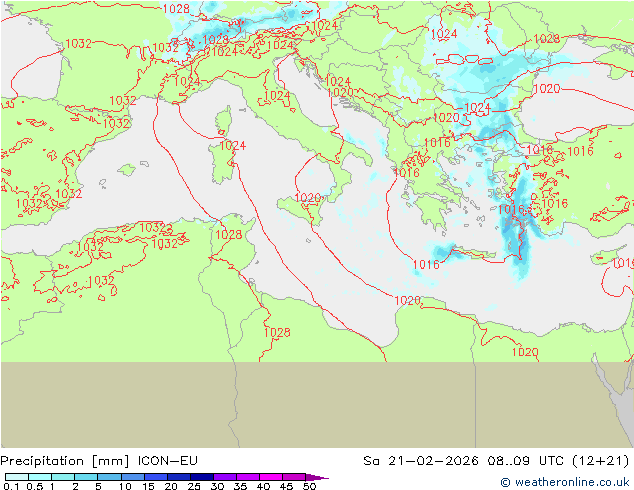Click the lightest 0.1–0.5 mm legend swatch
Image resolution: width=634 pixels, height=490 pixels.
pyautogui.click(x=17, y=477)
